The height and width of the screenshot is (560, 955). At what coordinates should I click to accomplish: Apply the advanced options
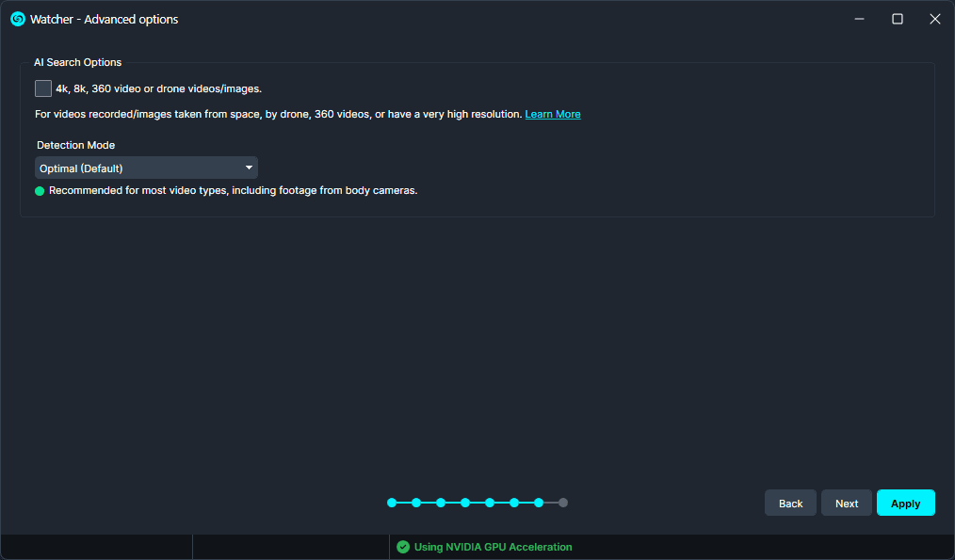pos(905,503)
